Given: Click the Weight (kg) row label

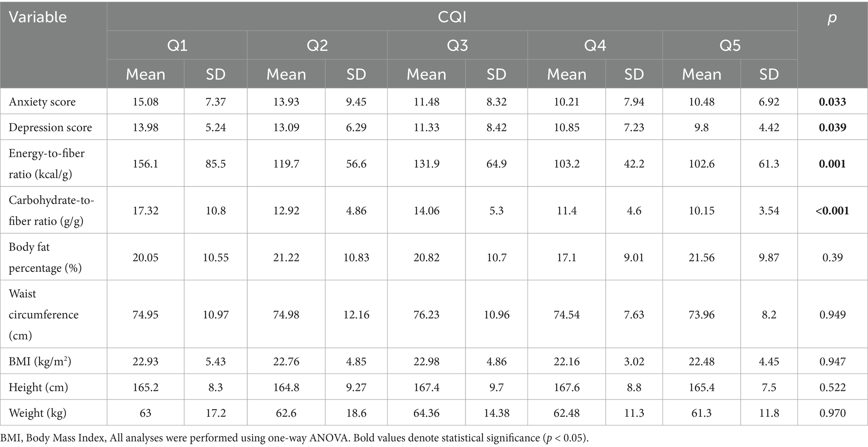Looking at the screenshot, I should tap(38, 413).
